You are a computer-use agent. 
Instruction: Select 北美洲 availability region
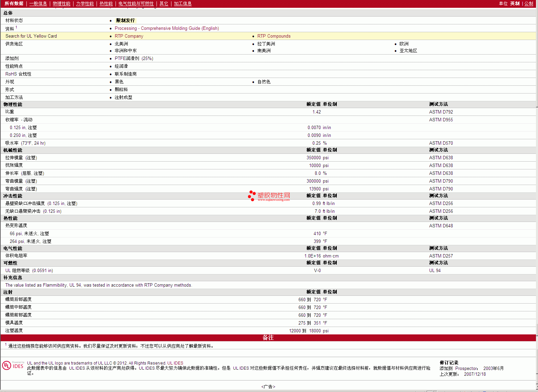pyautogui.click(x=121, y=44)
